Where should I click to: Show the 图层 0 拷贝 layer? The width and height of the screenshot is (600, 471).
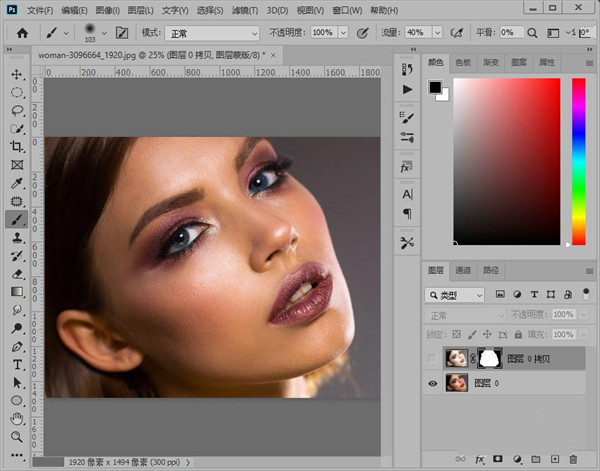pyautogui.click(x=432, y=357)
